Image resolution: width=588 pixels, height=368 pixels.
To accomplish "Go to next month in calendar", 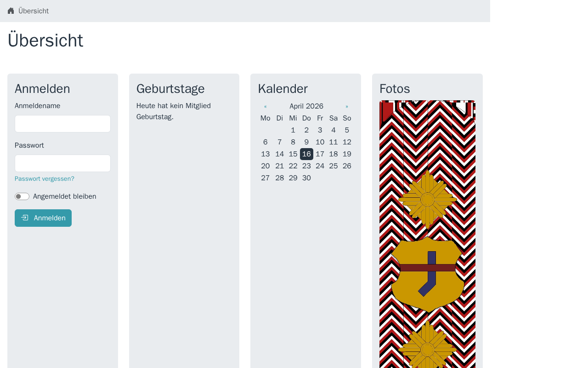I will [347, 106].
